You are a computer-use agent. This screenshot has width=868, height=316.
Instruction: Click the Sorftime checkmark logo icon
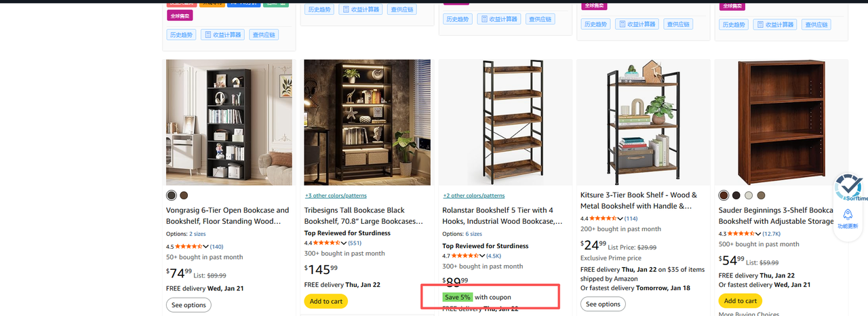848,186
